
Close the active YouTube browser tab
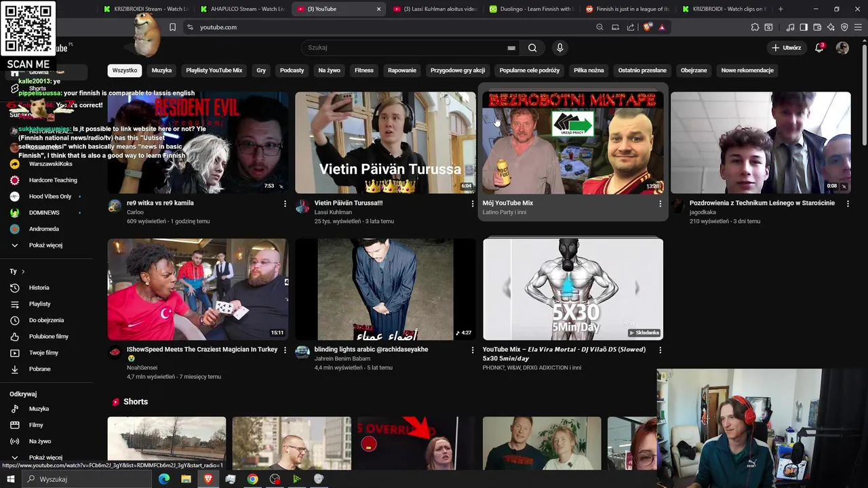point(378,9)
